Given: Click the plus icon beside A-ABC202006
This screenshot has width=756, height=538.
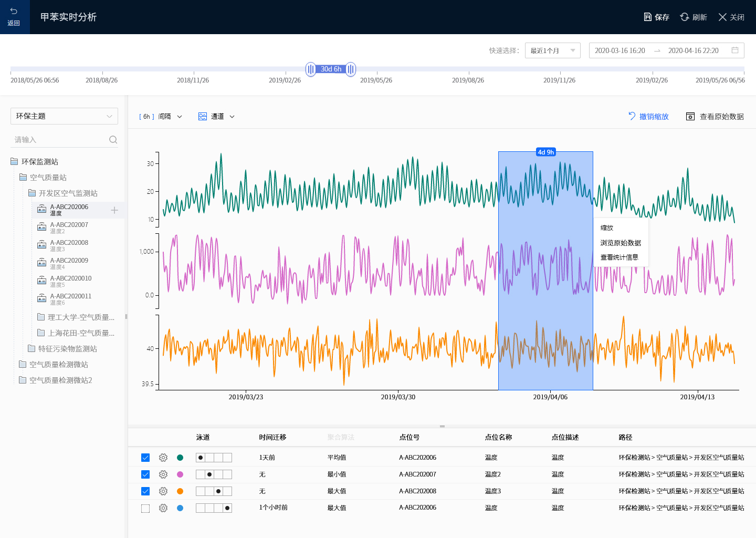Looking at the screenshot, I should click(x=114, y=210).
